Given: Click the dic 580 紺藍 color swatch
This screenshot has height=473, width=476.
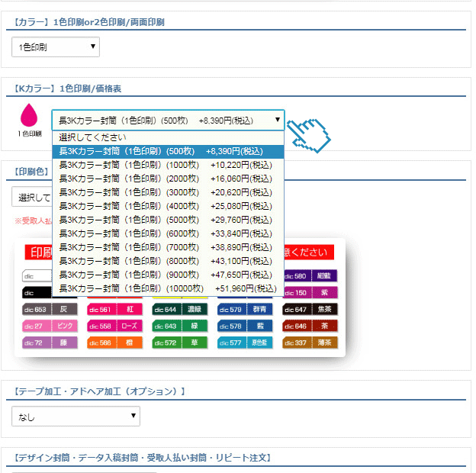Looking at the screenshot, I should coord(310,276).
